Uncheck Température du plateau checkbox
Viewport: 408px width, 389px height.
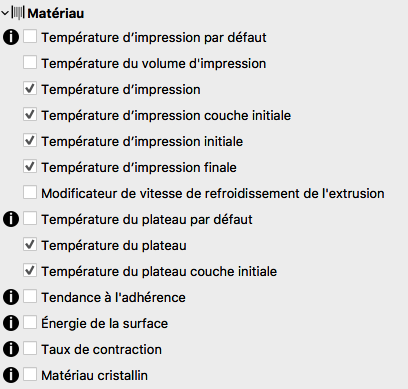click(x=30, y=244)
